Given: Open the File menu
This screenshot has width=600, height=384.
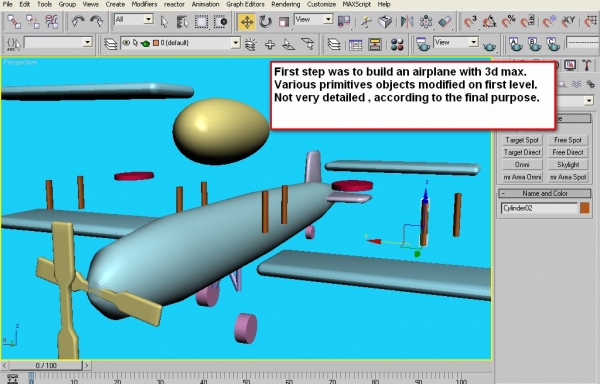Looking at the screenshot, I should click(7, 4).
